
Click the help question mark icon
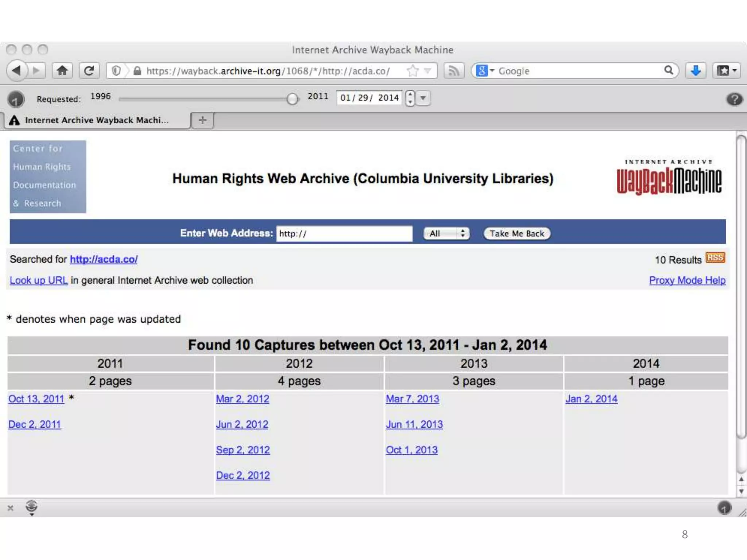[734, 99]
